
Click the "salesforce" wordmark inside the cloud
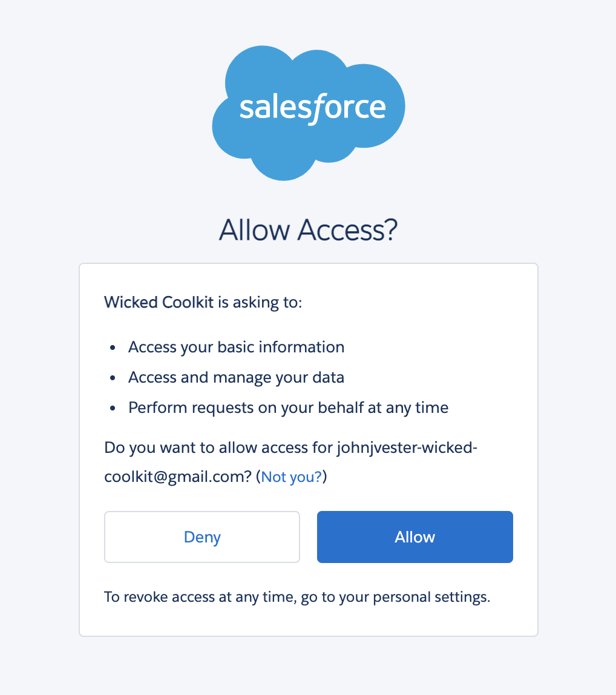pyautogui.click(x=312, y=108)
